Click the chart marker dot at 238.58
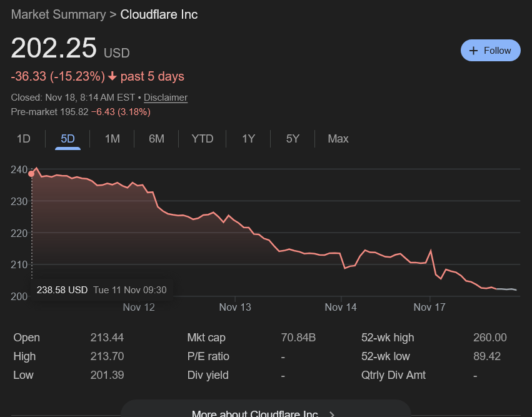The height and width of the screenshot is (417, 532). [x=31, y=174]
